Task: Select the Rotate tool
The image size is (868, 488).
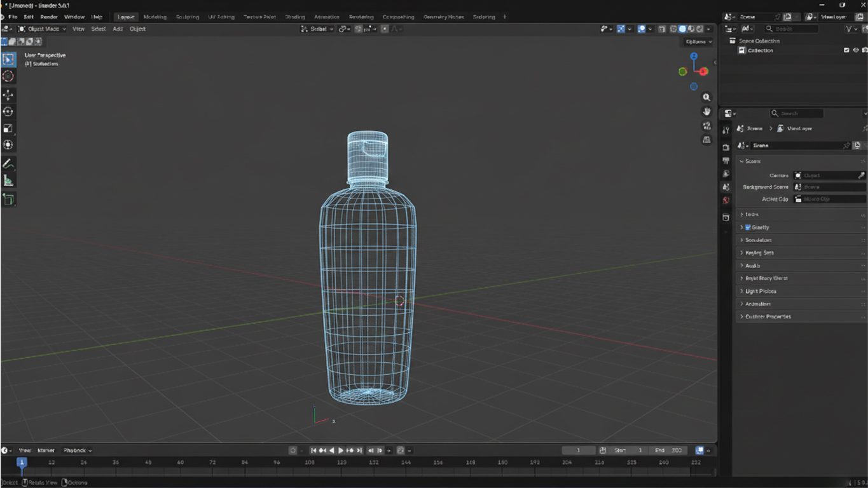Action: pyautogui.click(x=8, y=111)
